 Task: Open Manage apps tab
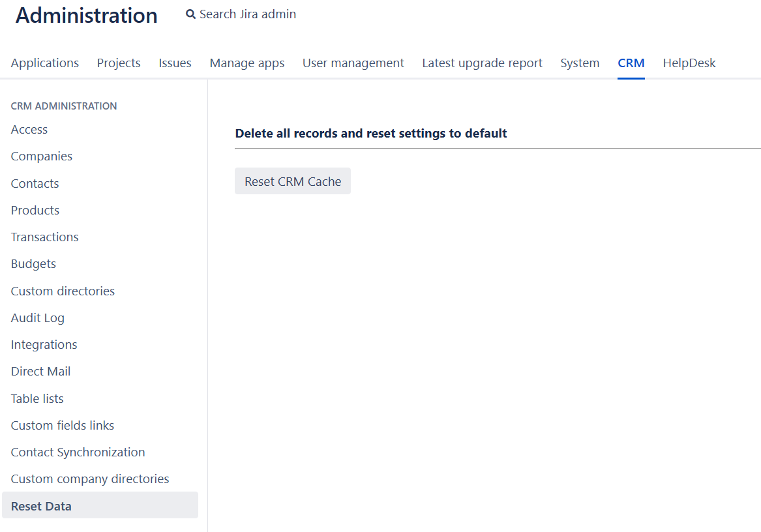click(247, 63)
